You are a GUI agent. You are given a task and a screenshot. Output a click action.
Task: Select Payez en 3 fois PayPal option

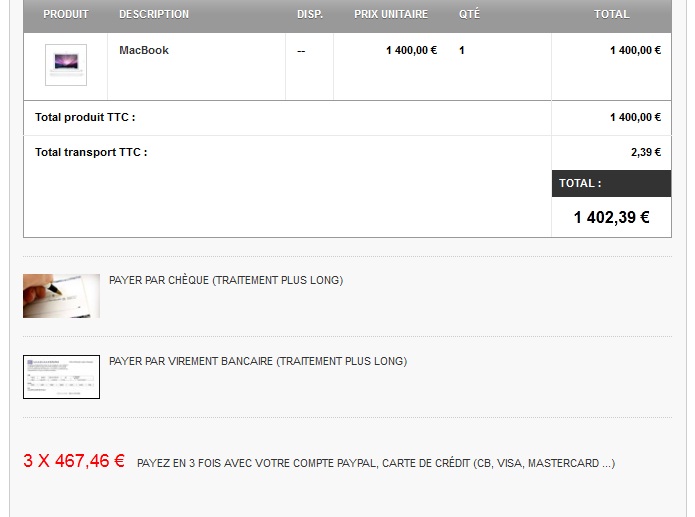pos(376,463)
